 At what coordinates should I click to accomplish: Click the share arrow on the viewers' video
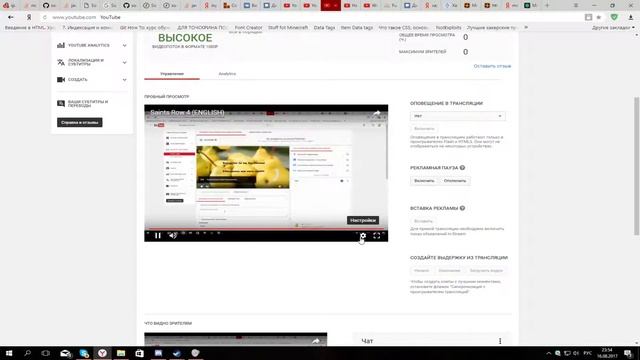(x=316, y=341)
